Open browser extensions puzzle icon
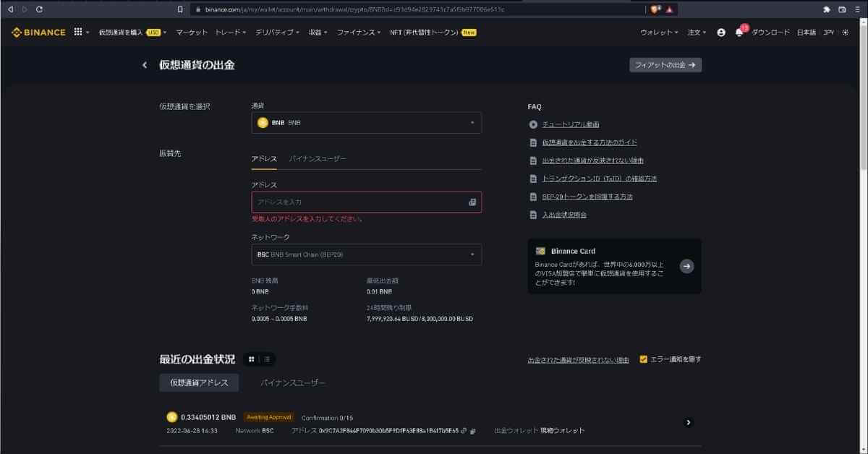868x454 pixels. tap(827, 9)
